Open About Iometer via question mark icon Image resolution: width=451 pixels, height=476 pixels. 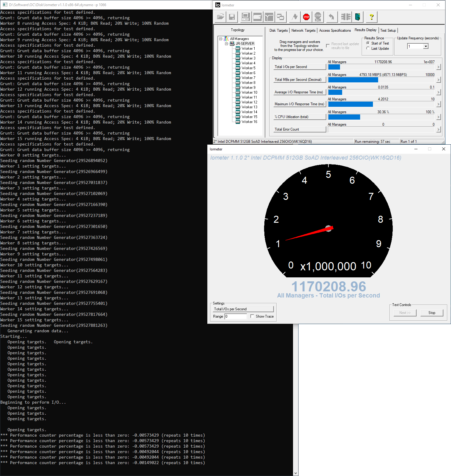(371, 17)
